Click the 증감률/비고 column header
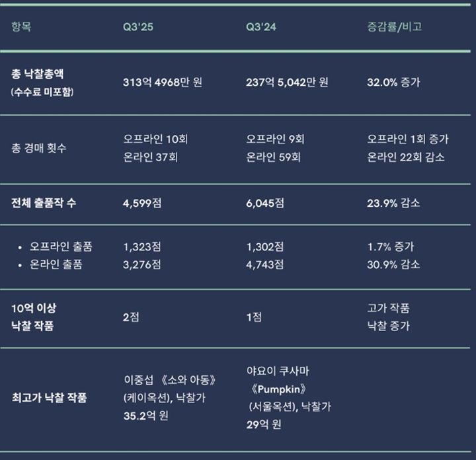Screen dimensions: 476x460 tap(394, 27)
